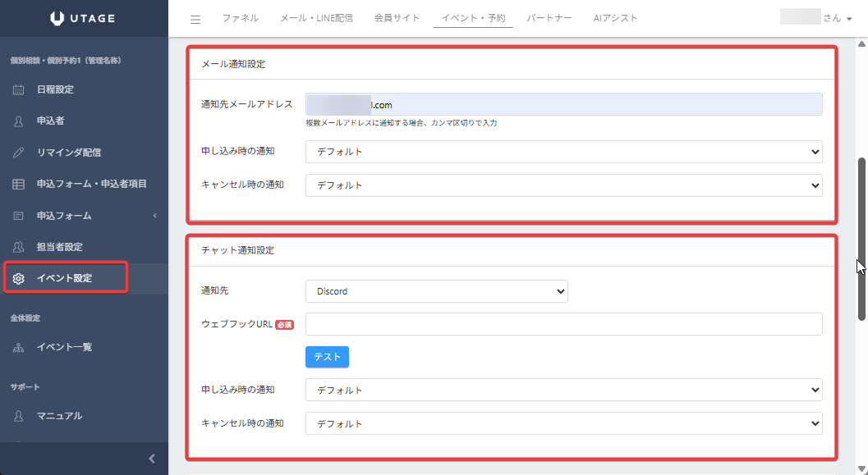
Task: Open the 通知先 Discord dropdown
Action: (436, 291)
